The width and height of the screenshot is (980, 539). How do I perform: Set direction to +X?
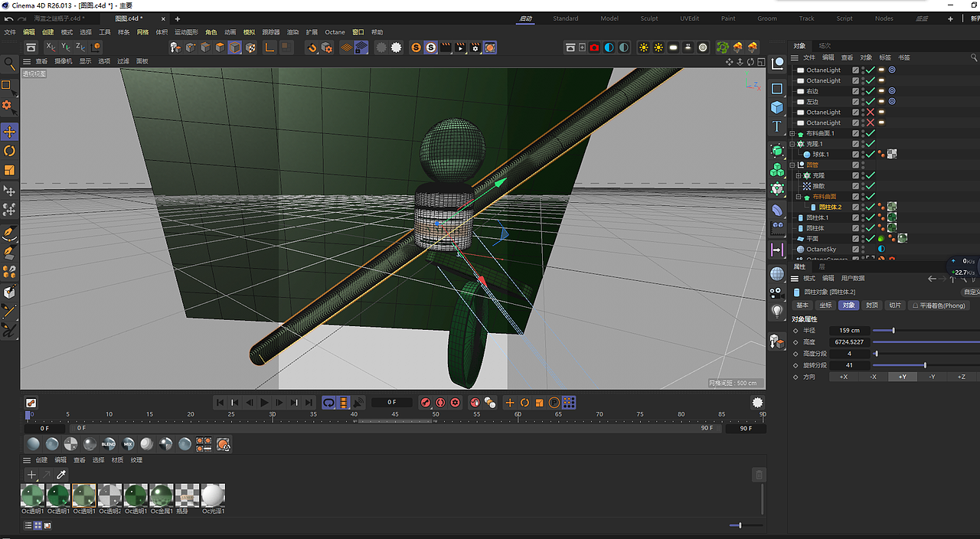coord(843,377)
